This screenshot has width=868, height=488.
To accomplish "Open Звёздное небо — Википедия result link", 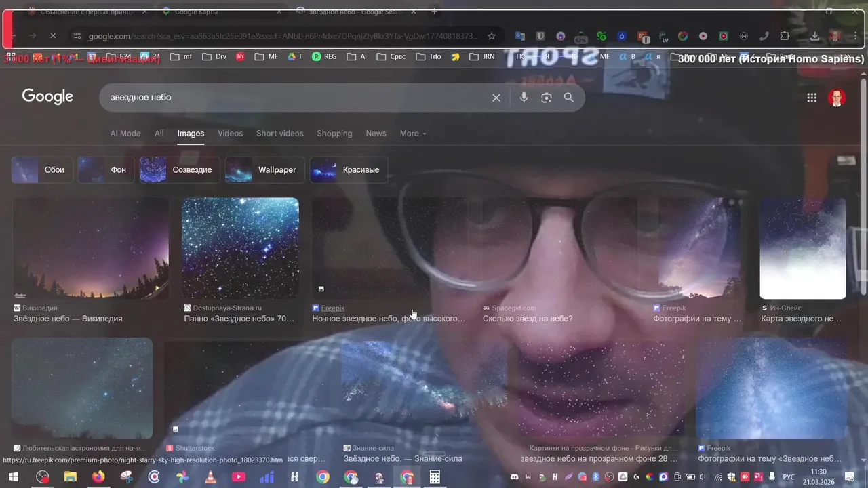I will [68, 319].
